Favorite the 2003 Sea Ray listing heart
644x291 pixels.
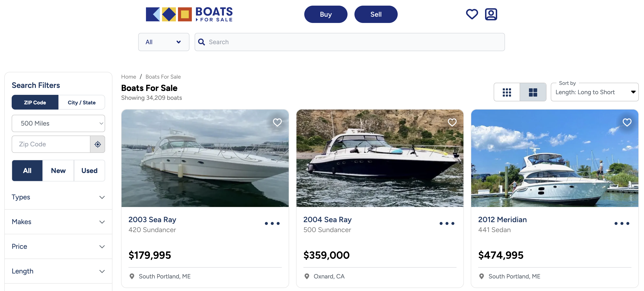(x=277, y=122)
